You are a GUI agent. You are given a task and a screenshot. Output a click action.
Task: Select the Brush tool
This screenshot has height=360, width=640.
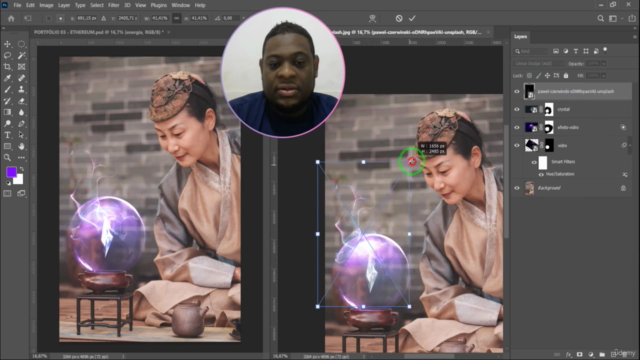pos(7,89)
